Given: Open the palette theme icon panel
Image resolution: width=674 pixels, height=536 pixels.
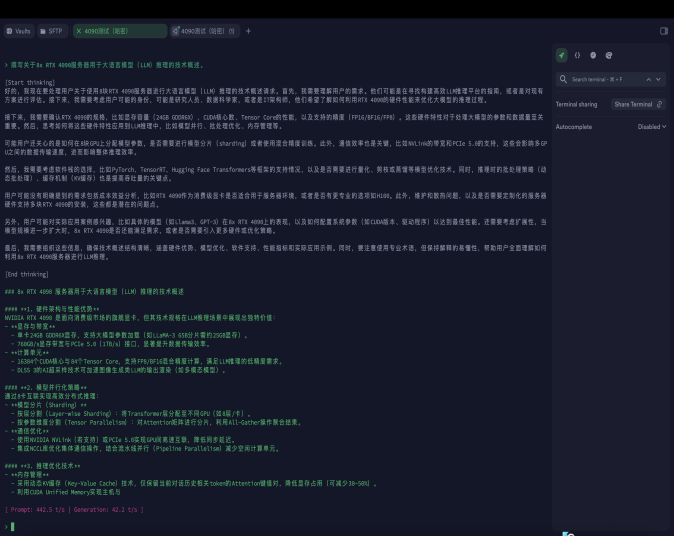Looking at the screenshot, I should point(609,55).
